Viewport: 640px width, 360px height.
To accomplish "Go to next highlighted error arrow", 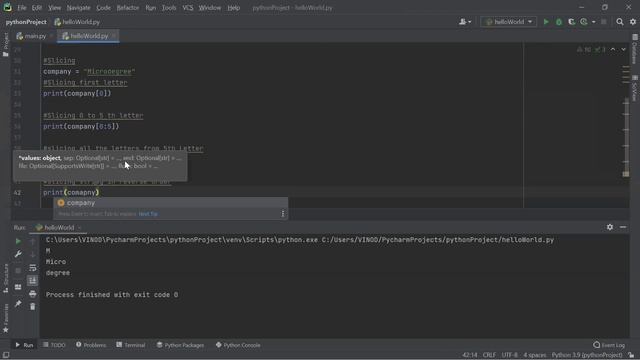I will coord(623,49).
